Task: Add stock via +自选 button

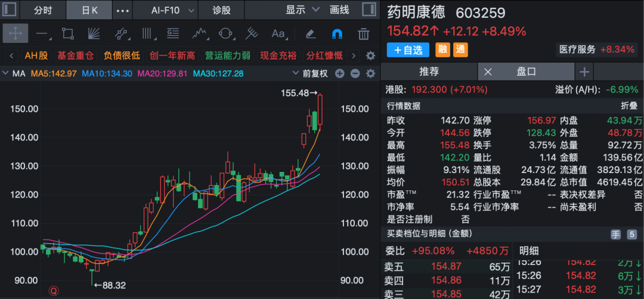Action: point(408,50)
